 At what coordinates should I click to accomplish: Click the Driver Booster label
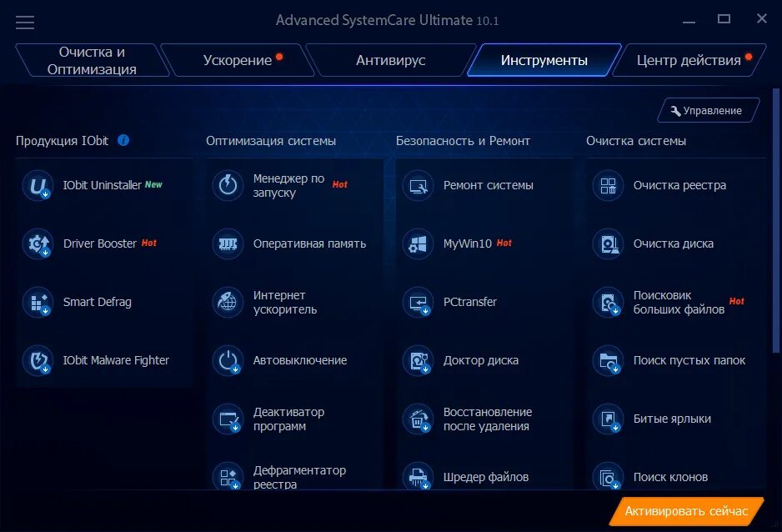tap(100, 243)
